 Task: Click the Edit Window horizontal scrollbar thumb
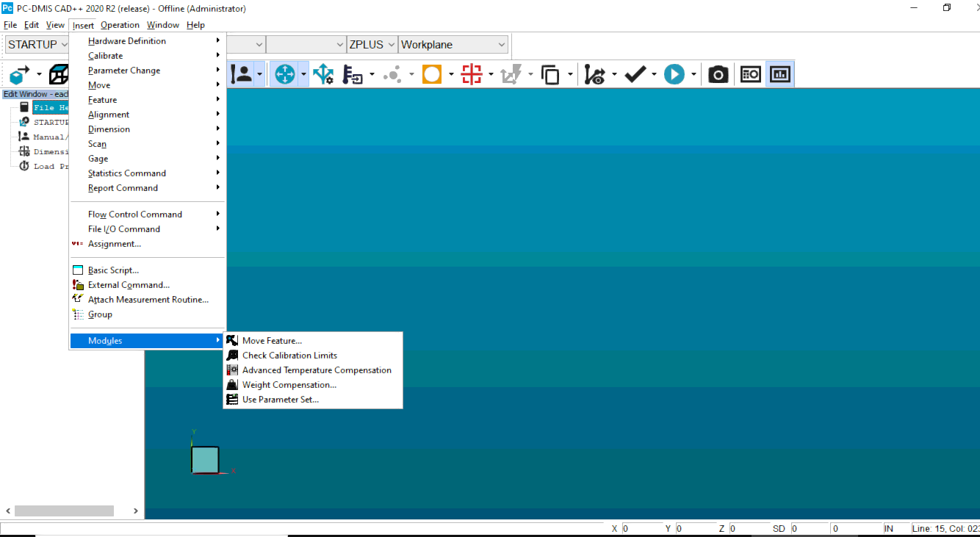[64, 511]
